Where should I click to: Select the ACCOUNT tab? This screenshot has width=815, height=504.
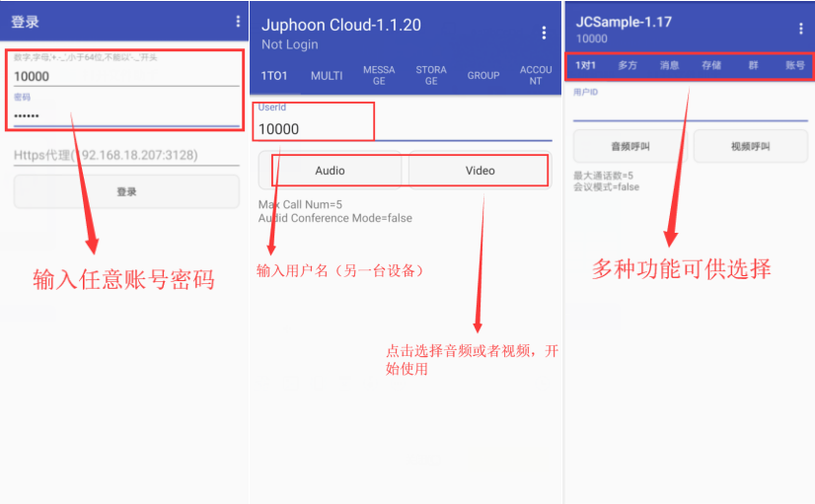pyautogui.click(x=536, y=76)
